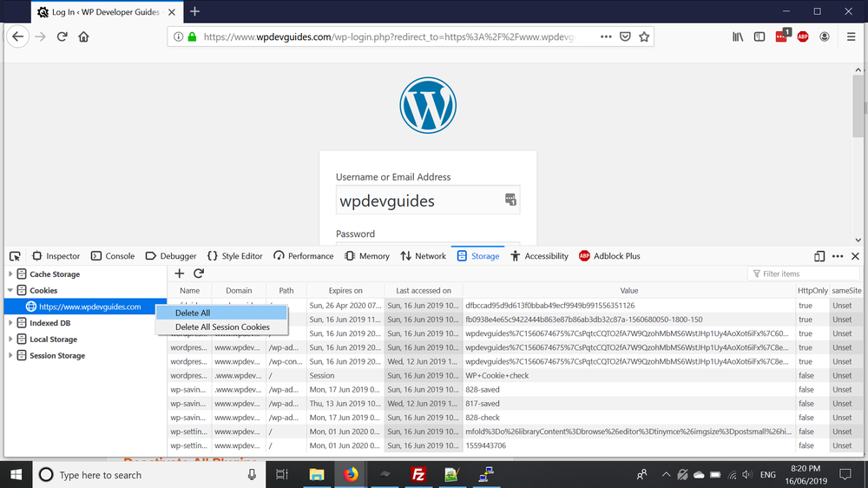Sort by the Expires on column header
Viewport: 868px width, 488px height.
pyautogui.click(x=345, y=290)
